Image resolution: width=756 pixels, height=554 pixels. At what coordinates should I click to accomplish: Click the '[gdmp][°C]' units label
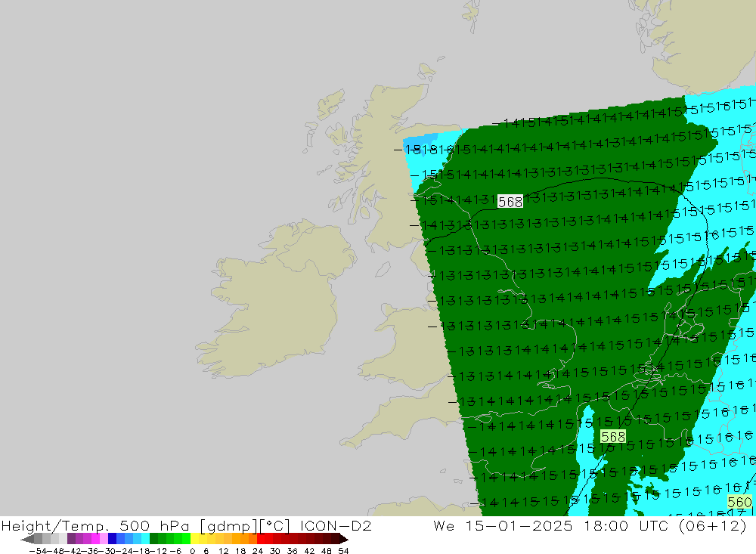[245, 525]
